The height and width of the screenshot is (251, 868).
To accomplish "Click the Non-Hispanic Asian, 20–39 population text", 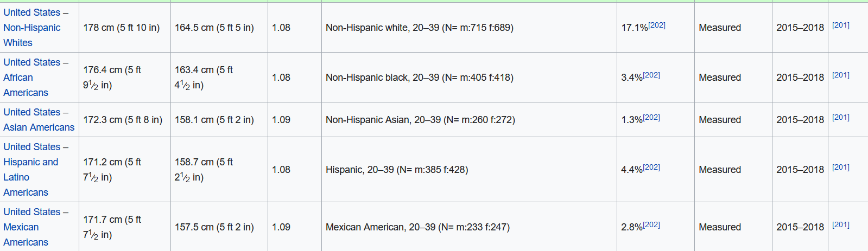I will pos(420,120).
